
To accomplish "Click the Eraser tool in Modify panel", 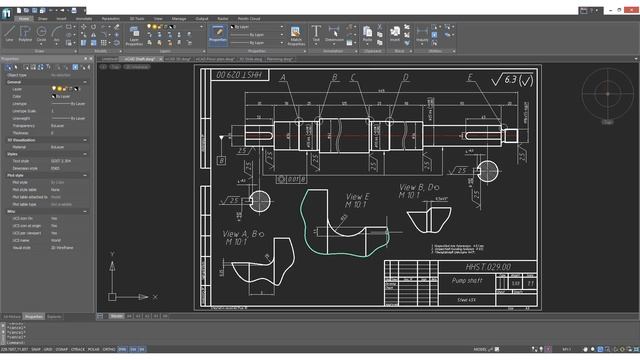I will tap(117, 27).
